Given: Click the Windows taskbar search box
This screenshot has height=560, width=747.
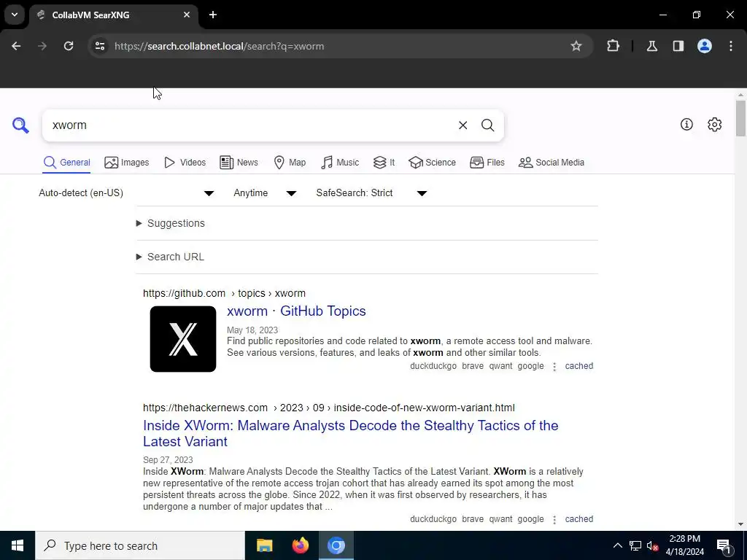Looking at the screenshot, I should (x=140, y=545).
